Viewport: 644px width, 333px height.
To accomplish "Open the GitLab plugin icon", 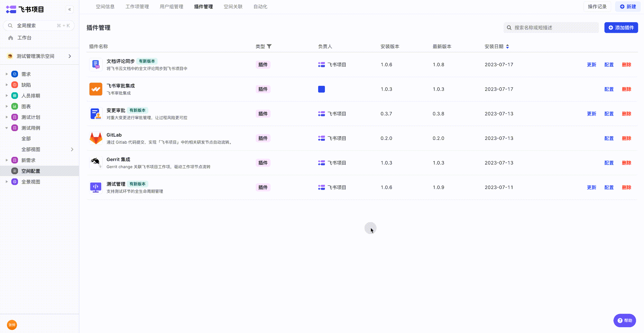I will tap(96, 139).
